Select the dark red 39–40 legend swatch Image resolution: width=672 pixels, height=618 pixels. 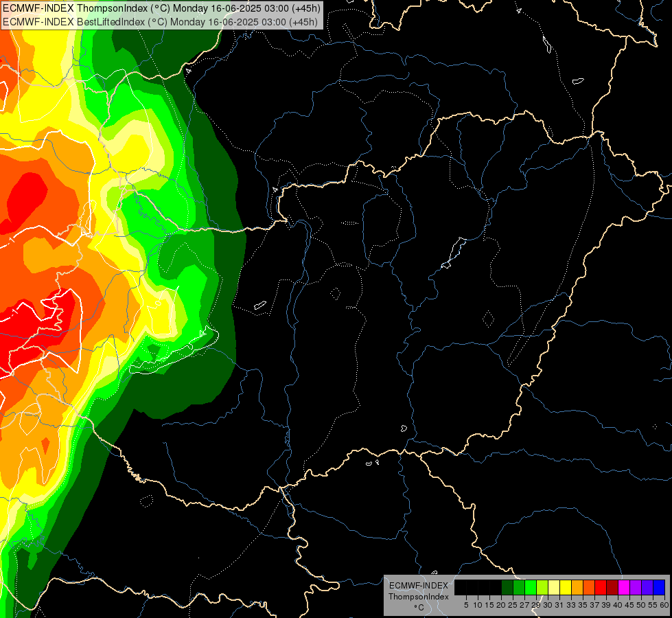pyautogui.click(x=612, y=587)
